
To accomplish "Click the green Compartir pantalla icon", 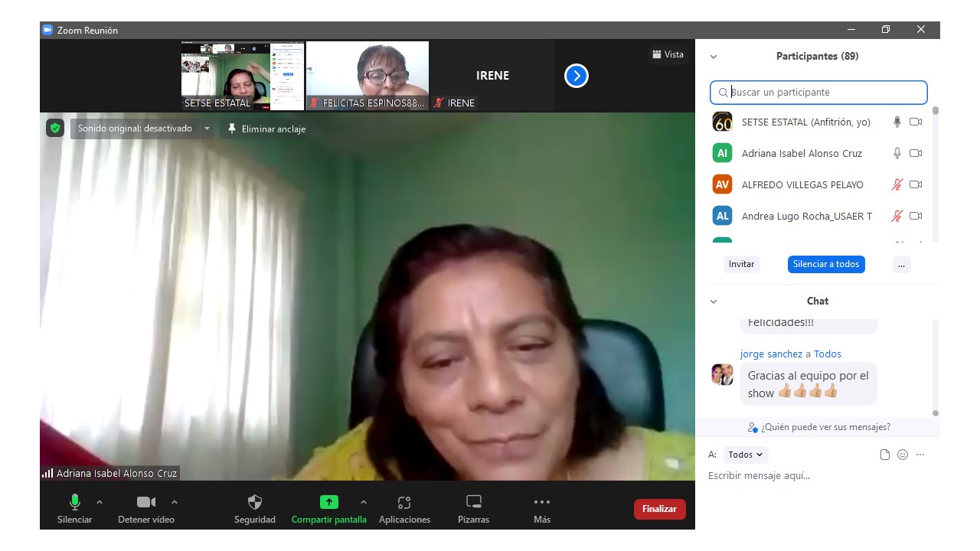I will (x=328, y=503).
